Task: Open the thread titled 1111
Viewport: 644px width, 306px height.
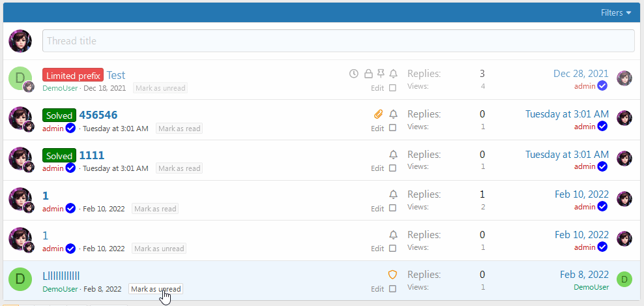Action: pyautogui.click(x=92, y=155)
